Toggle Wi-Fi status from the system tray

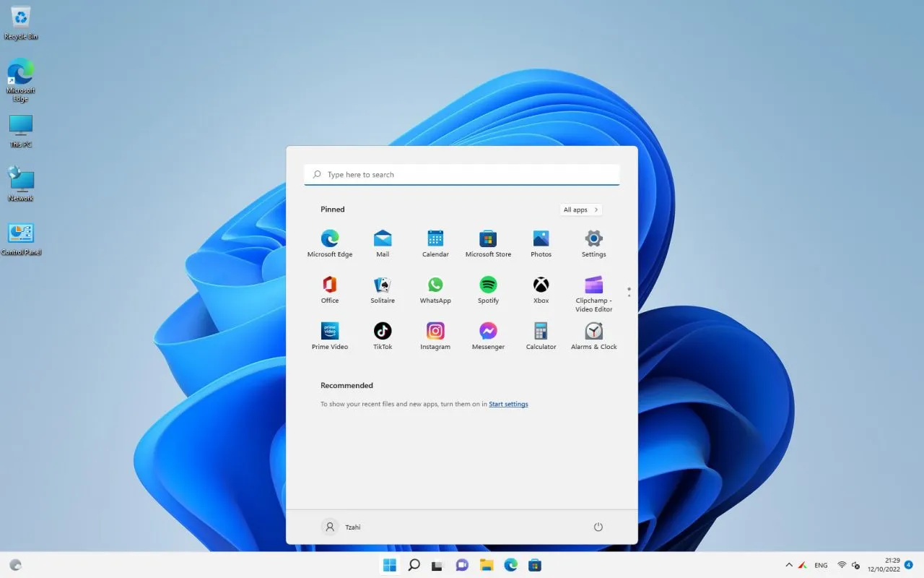[x=842, y=564]
